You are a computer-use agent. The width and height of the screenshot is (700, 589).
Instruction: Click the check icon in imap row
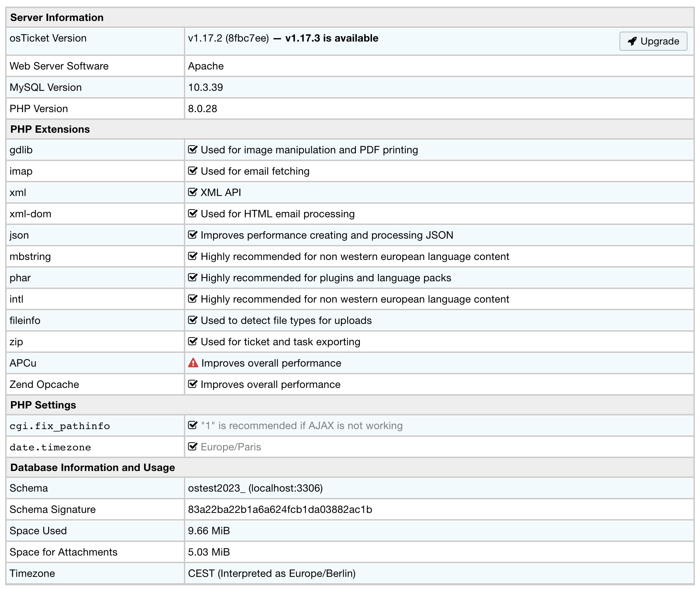tap(193, 171)
